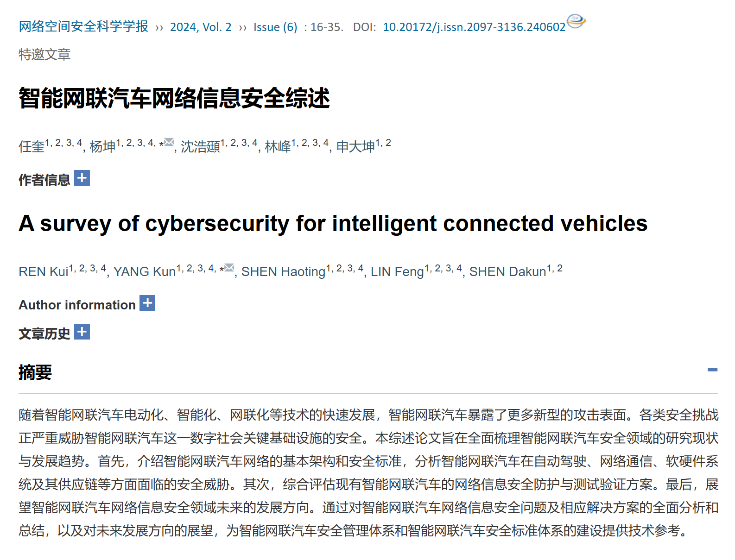Open the DOI link 10.20172/j.issn.2097-3136.240602
The height and width of the screenshot is (560, 735).
[x=474, y=27]
